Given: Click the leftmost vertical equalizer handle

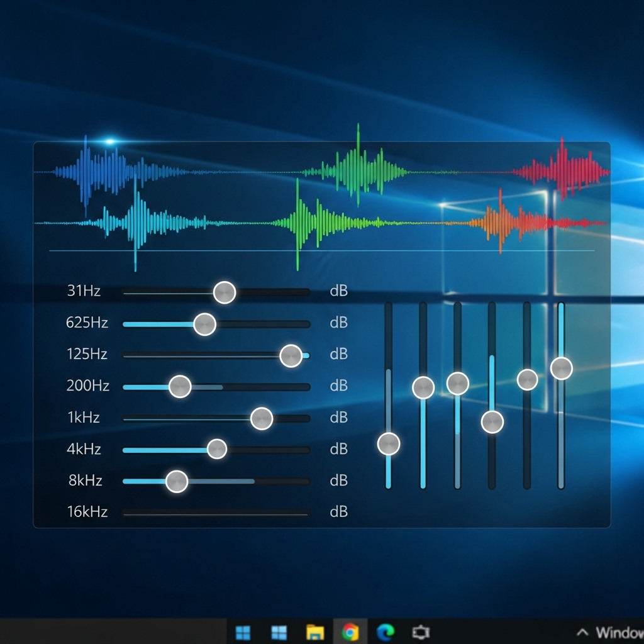Looking at the screenshot, I should pyautogui.click(x=388, y=443).
